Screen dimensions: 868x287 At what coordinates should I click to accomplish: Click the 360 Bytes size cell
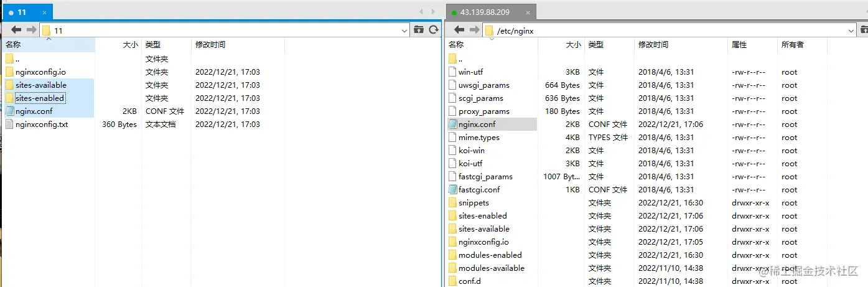(x=119, y=125)
